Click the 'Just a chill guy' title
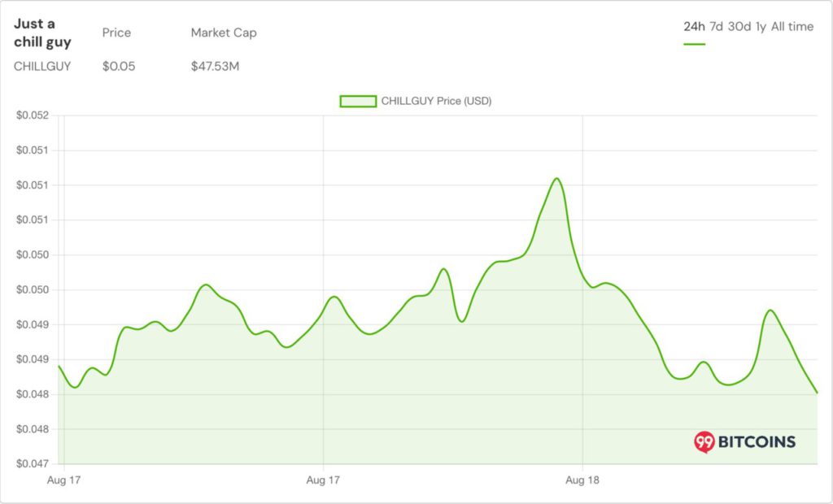Image resolution: width=833 pixels, height=504 pixels. click(x=42, y=33)
